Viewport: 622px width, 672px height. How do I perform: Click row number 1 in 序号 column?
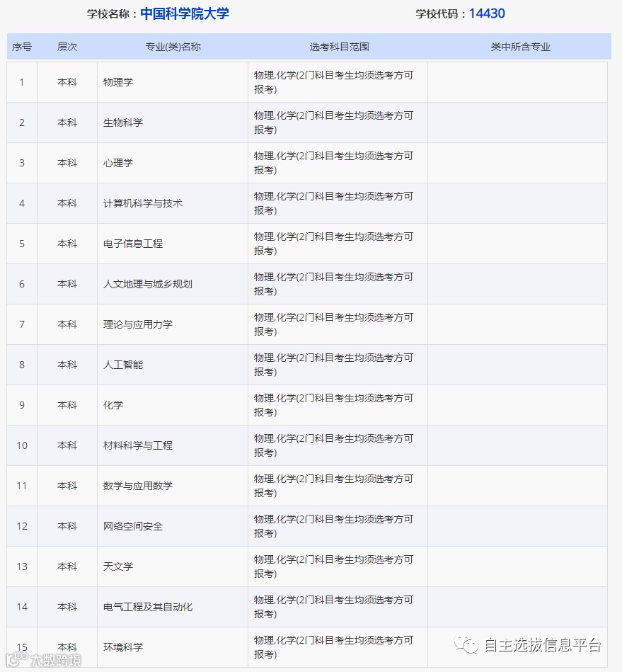click(22, 82)
